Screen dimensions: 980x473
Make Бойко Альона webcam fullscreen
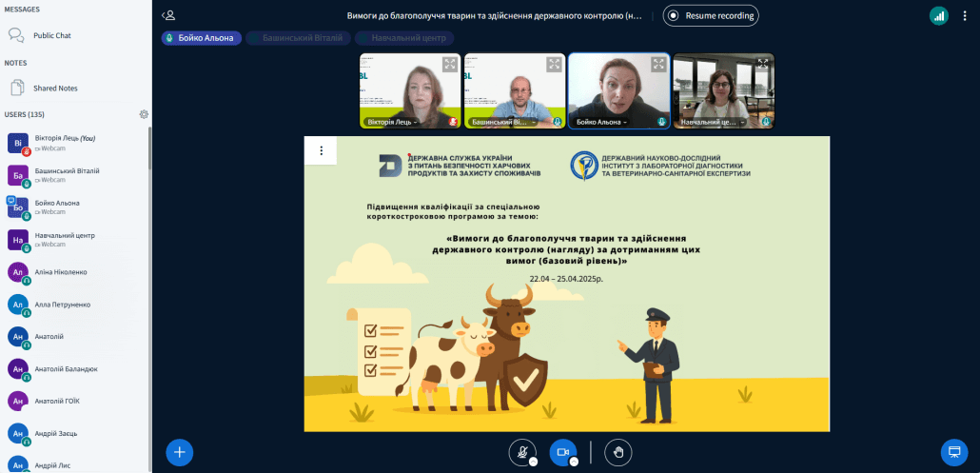[657, 65]
